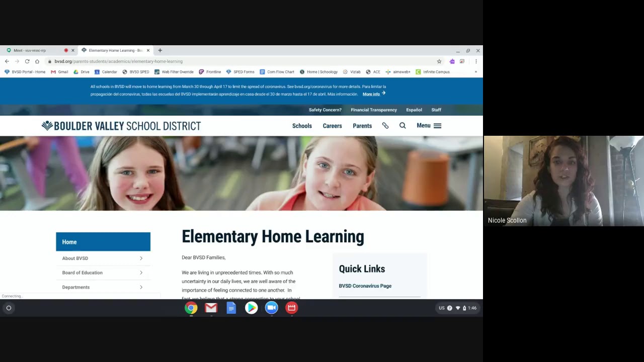Open Google Docs from the shelf
The width and height of the screenshot is (644, 362).
[x=231, y=308]
